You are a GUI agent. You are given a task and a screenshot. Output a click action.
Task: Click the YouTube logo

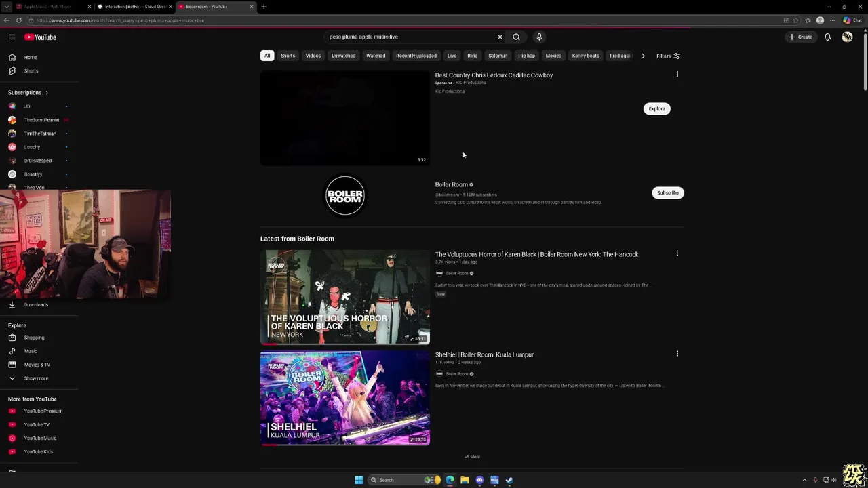41,37
